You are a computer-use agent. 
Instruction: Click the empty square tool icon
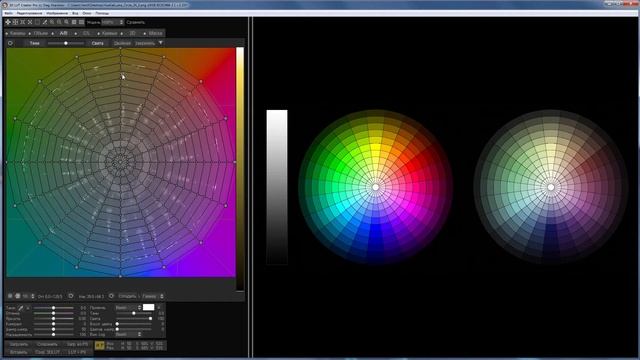(37, 22)
